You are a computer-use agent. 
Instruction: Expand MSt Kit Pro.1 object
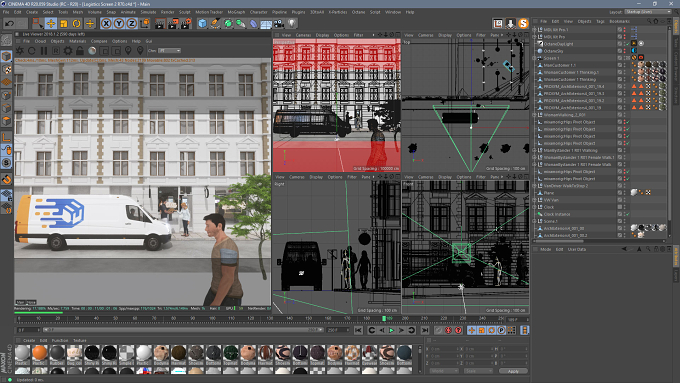(x=535, y=30)
